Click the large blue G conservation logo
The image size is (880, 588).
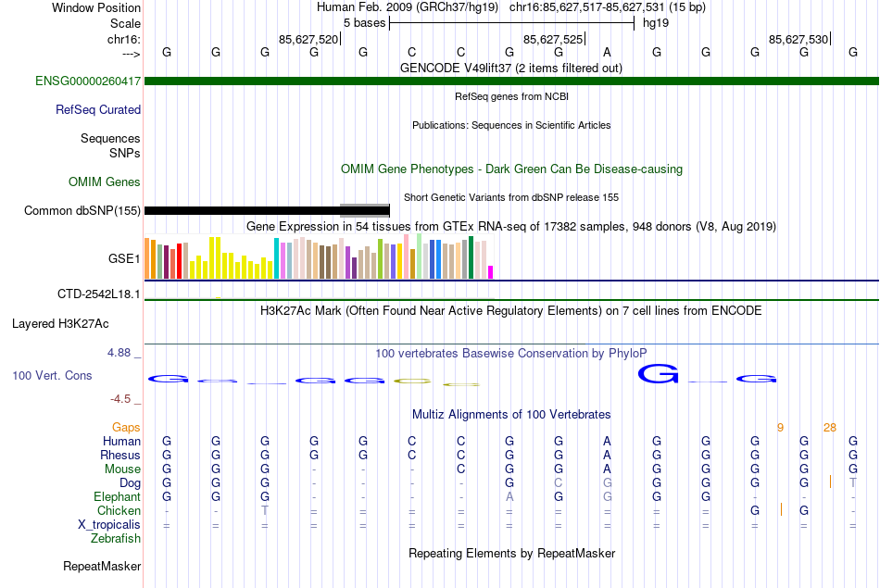(x=658, y=374)
